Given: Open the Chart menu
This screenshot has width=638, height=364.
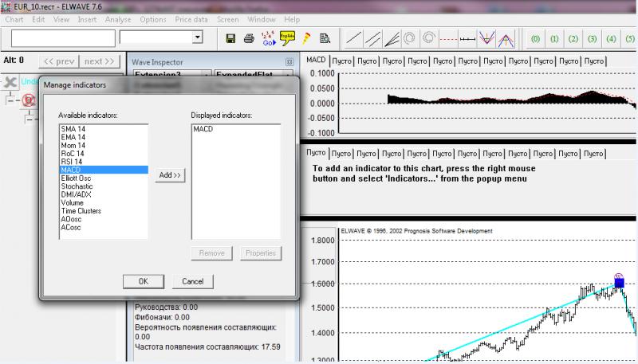Looking at the screenshot, I should [14, 19].
